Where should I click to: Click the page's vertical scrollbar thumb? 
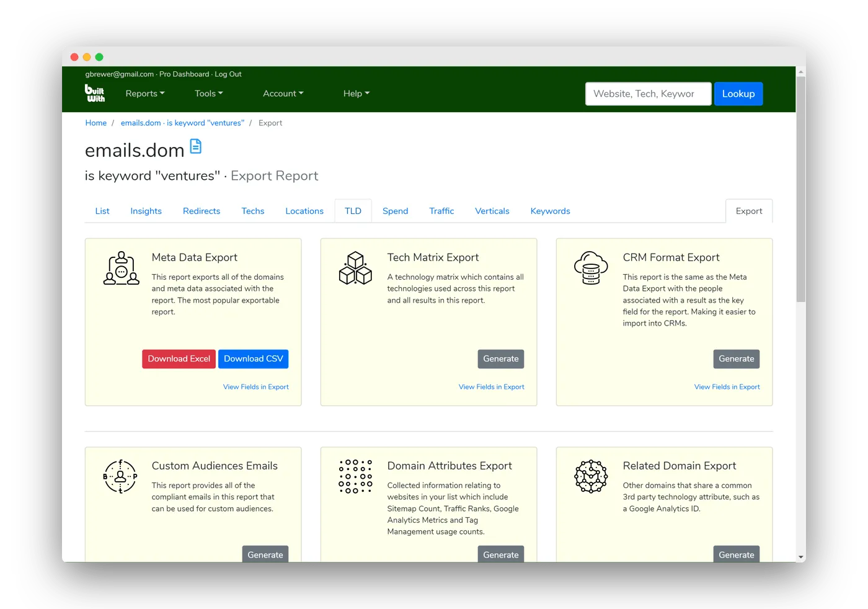click(800, 186)
